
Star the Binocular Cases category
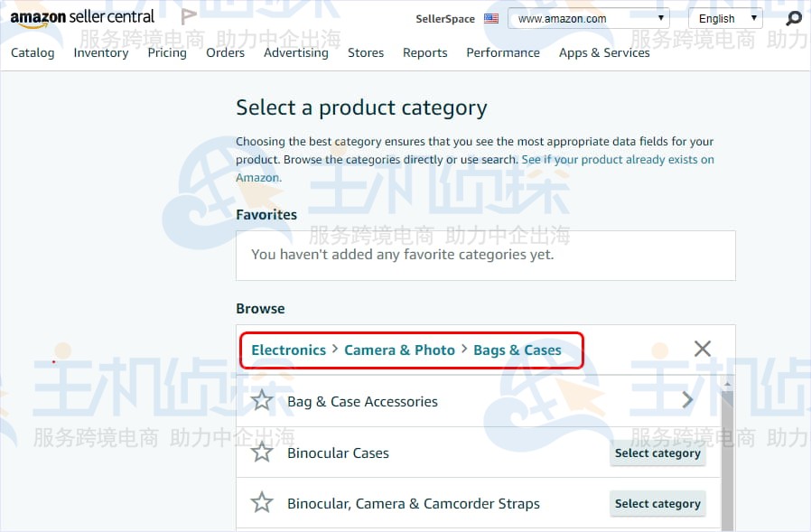(262, 452)
